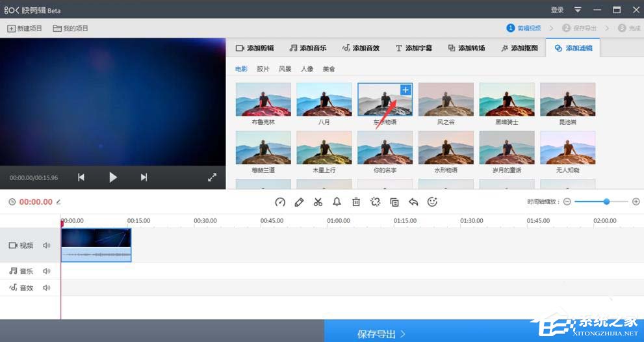Choose the 木星上行 filter thumbnail
The height and width of the screenshot is (342, 644).
[x=324, y=147]
